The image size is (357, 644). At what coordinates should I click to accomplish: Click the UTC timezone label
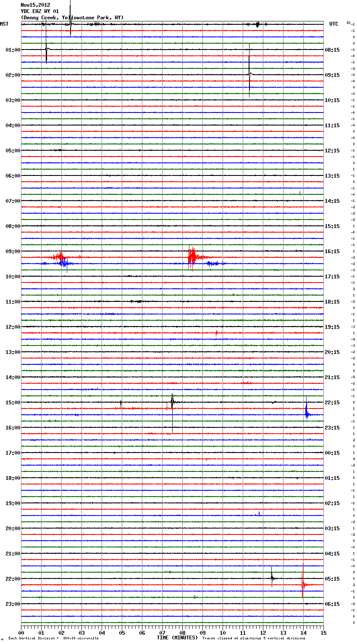pos(333,24)
